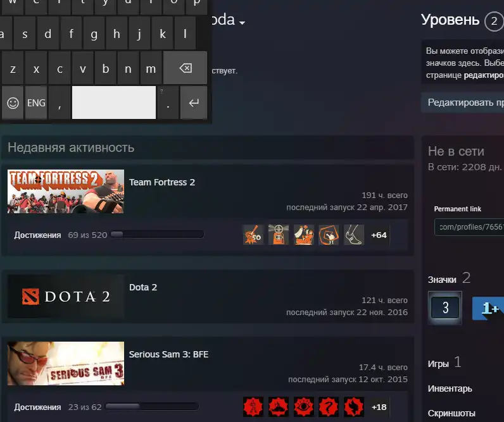Click the crosshair sentry achievement icon
Viewport: 504px width, 422px height.
click(x=279, y=235)
